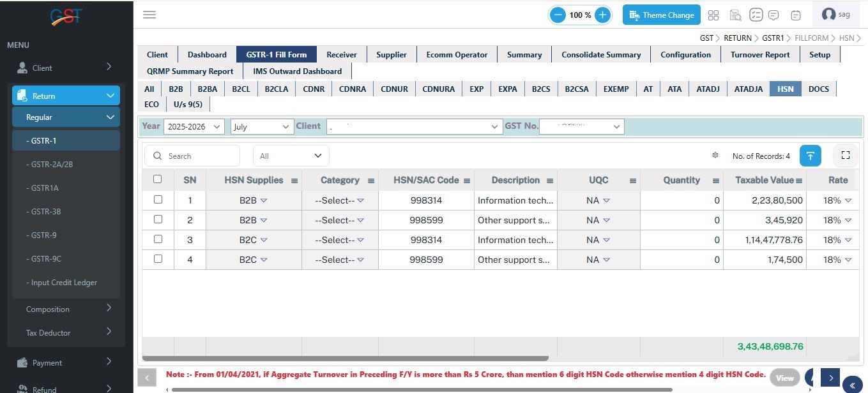Select the checkbox for row 3
The height and width of the screenshot is (393, 868).
158,239
